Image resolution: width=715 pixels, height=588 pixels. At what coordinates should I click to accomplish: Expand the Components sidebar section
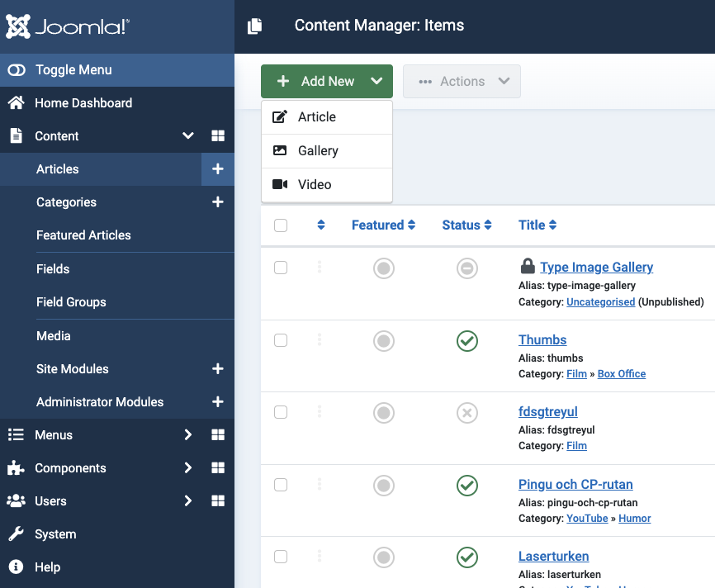(188, 468)
